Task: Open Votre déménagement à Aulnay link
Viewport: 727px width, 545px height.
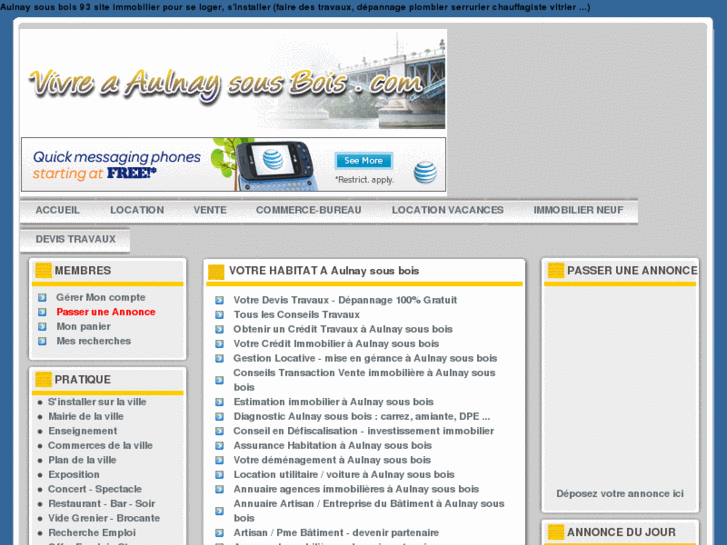Action: click(x=332, y=460)
